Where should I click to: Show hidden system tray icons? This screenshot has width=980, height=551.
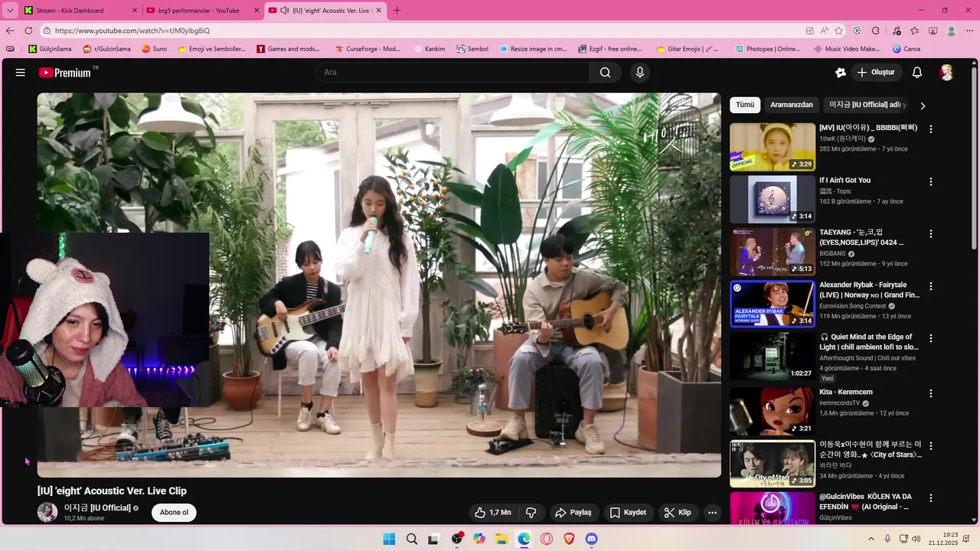(871, 539)
